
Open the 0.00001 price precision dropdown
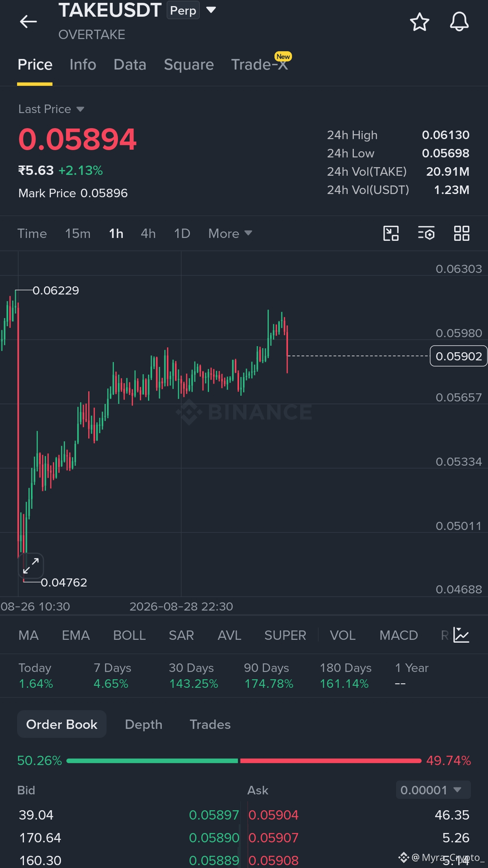[x=433, y=790]
